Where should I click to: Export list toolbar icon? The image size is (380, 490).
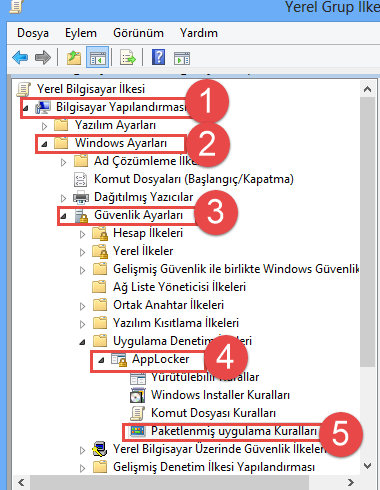128,58
